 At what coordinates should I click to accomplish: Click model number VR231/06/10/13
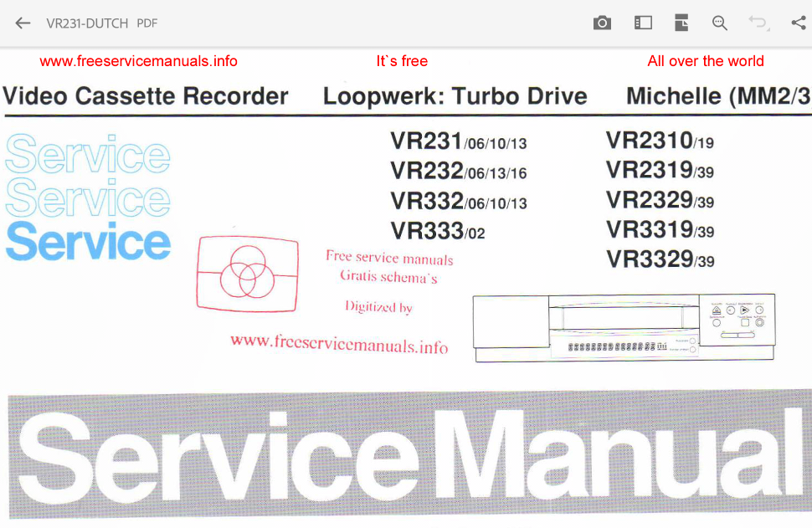click(x=458, y=141)
